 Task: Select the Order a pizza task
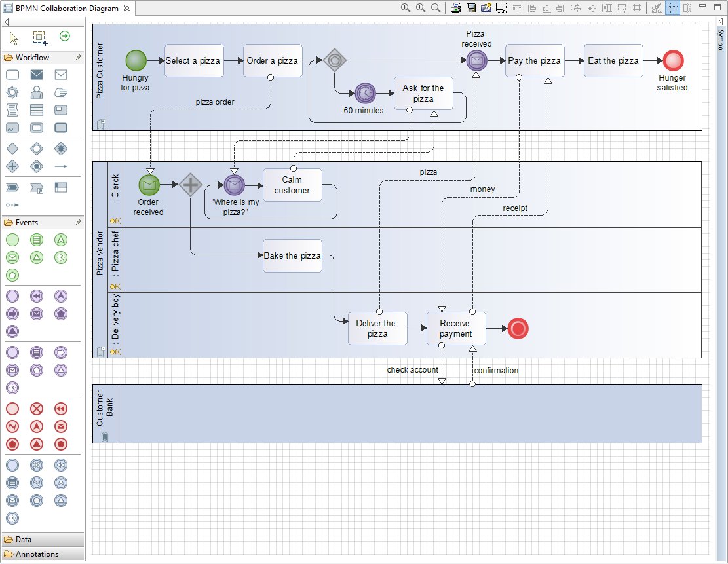point(273,61)
